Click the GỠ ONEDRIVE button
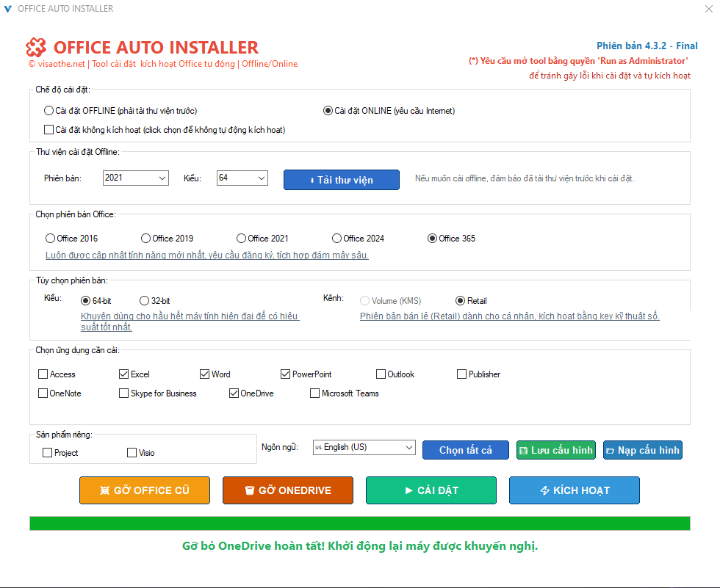Viewport: 720px width, 588px height. coord(288,490)
